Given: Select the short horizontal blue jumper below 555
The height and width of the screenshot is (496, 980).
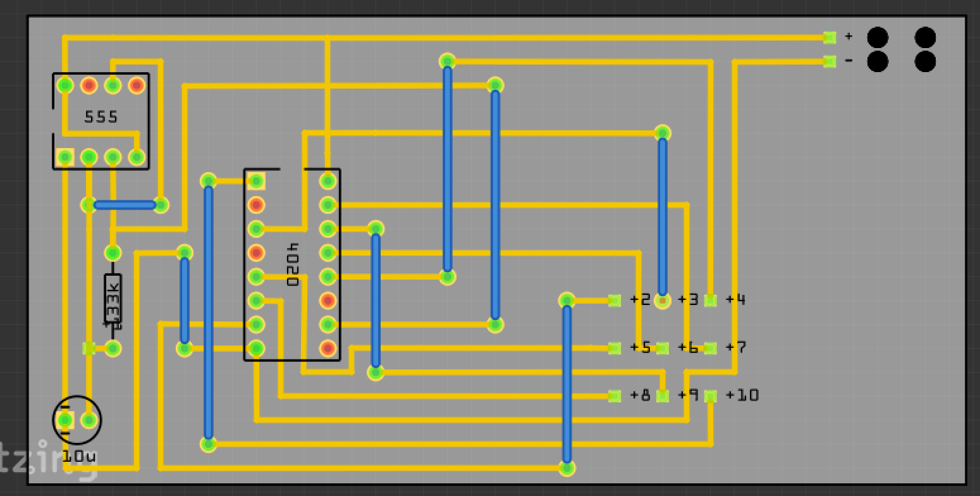Looking at the screenshot, I should [x=125, y=205].
